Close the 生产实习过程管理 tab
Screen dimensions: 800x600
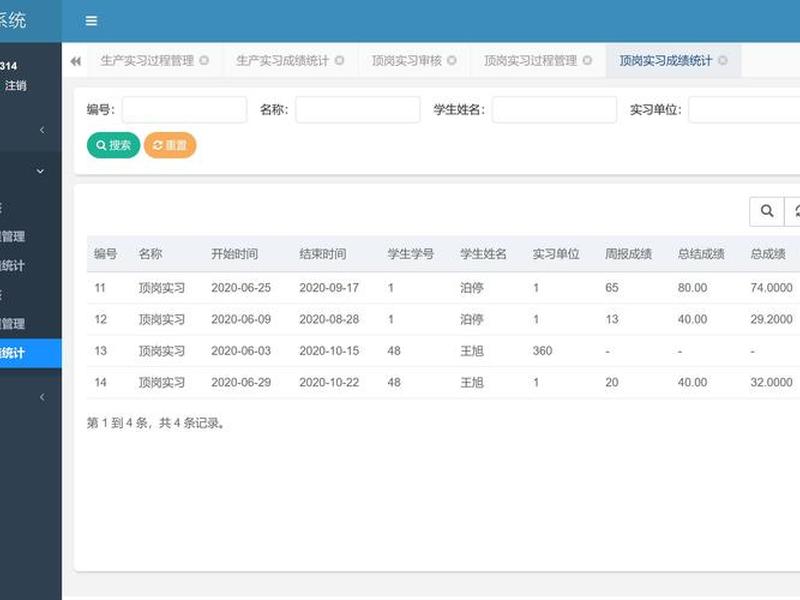point(204,60)
